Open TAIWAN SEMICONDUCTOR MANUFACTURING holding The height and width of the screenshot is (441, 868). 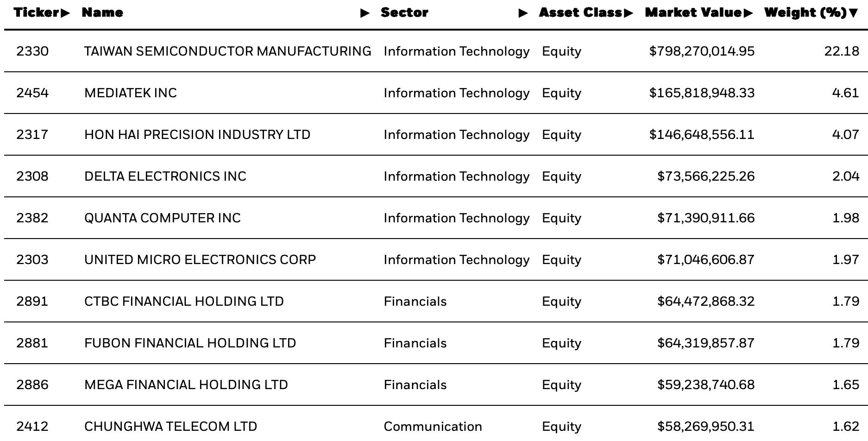tap(227, 51)
